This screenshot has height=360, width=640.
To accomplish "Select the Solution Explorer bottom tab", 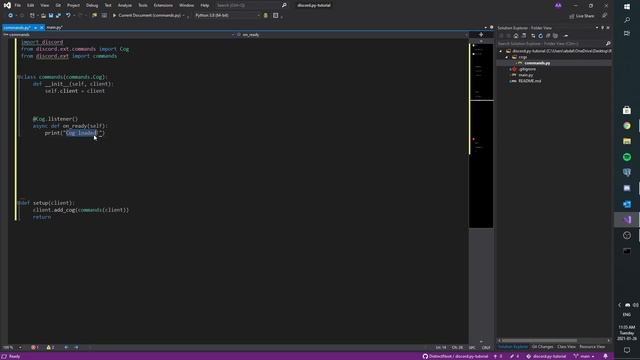I will (513, 347).
